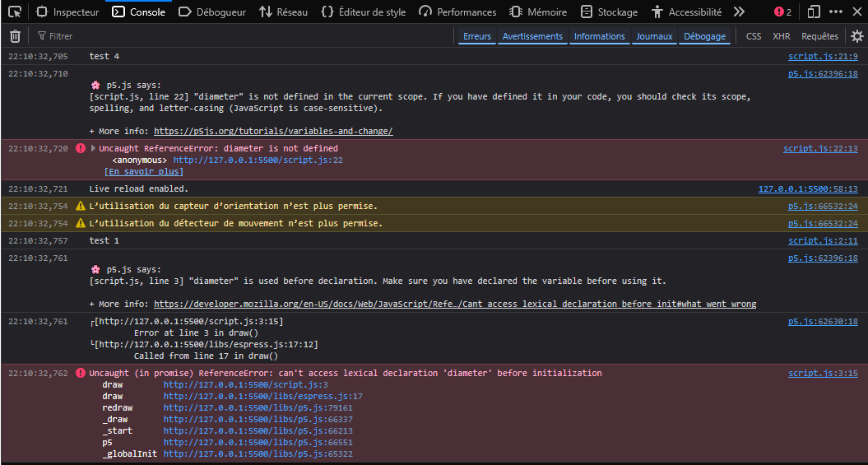868x465 pixels.
Task: Open source location script.js:21:9
Action: tap(823, 56)
